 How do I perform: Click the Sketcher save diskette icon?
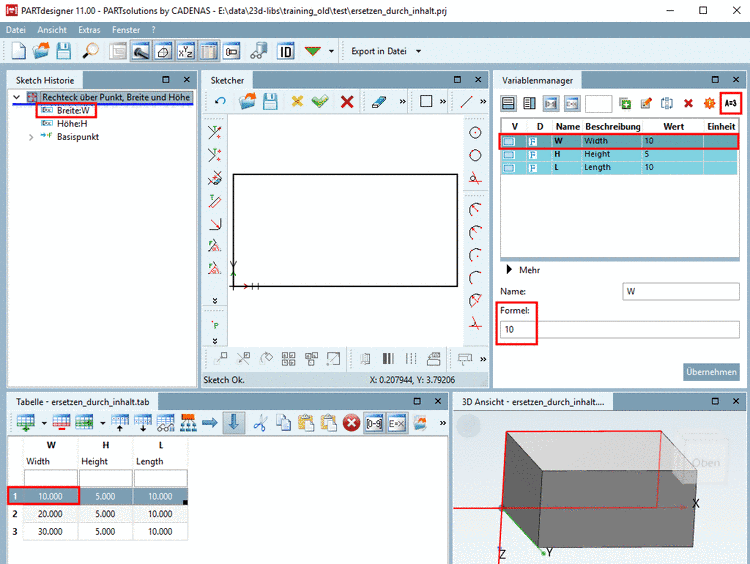(x=270, y=101)
